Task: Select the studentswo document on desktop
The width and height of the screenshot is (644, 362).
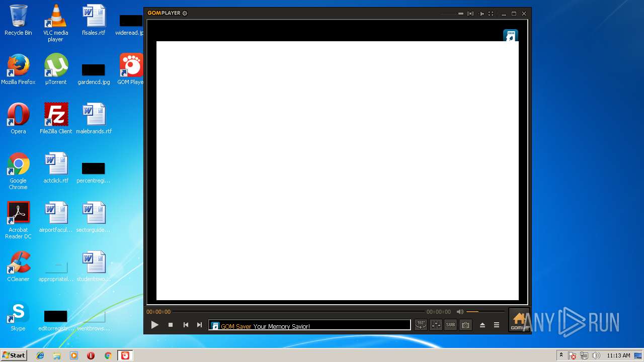Action: click(x=94, y=266)
